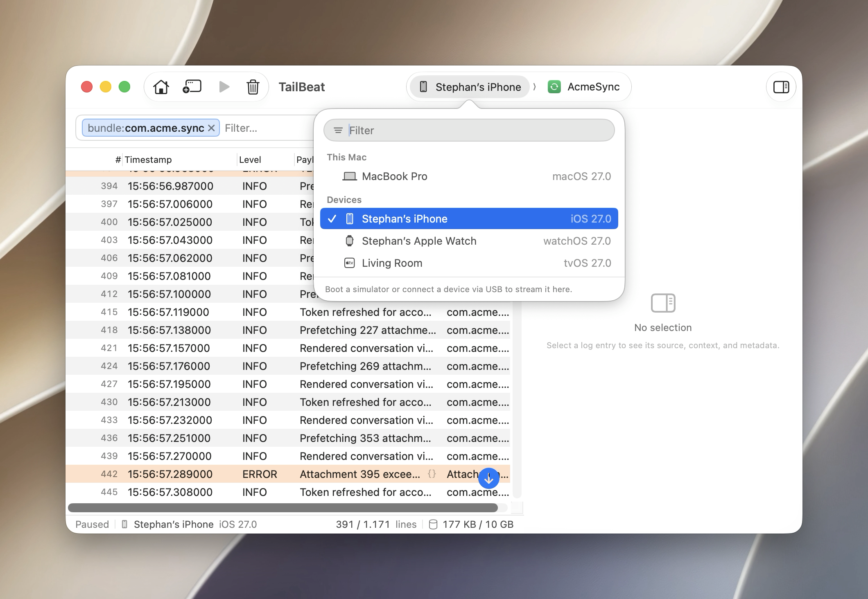Screen dimensions: 868x599
Task: Click the # column header
Action: click(x=118, y=160)
